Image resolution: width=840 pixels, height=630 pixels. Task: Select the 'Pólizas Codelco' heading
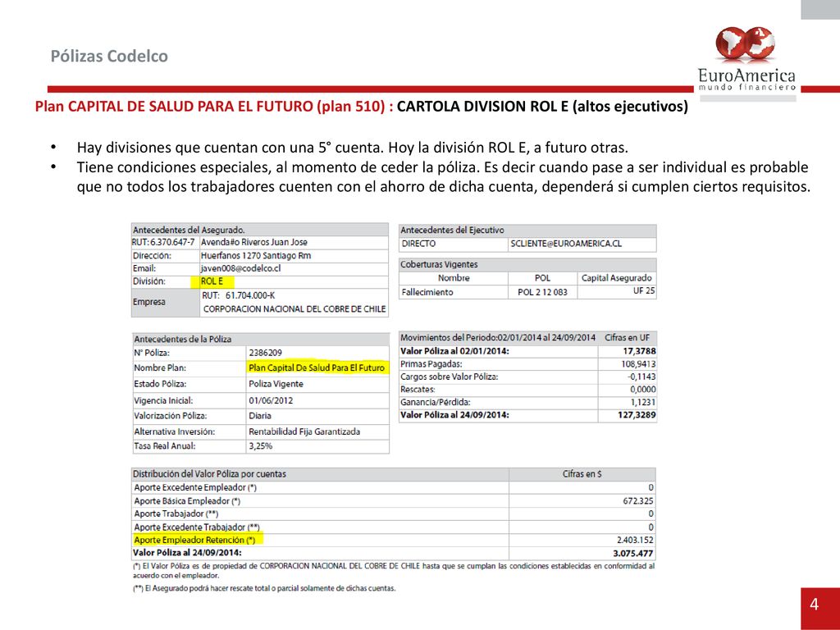tap(109, 56)
